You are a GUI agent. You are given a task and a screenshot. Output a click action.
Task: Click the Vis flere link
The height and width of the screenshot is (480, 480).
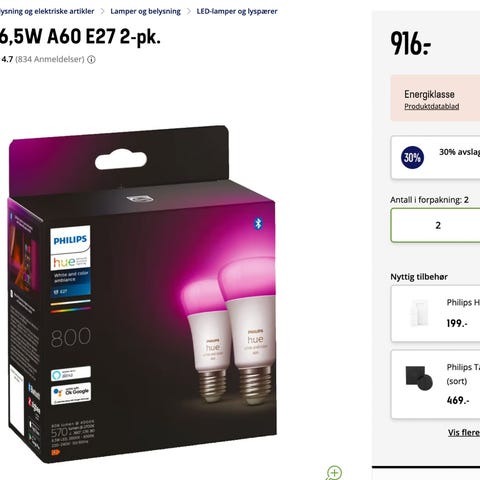click(464, 433)
